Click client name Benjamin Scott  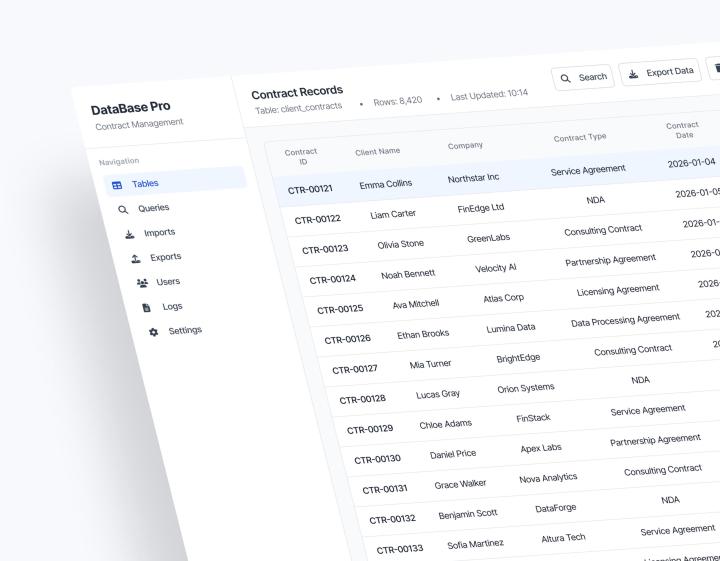(x=468, y=514)
